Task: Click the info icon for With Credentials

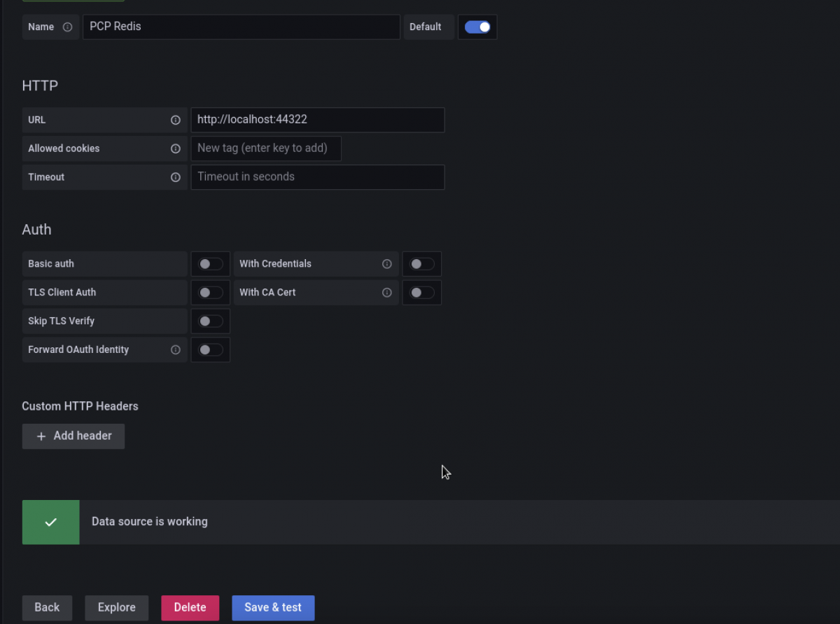Action: [386, 264]
